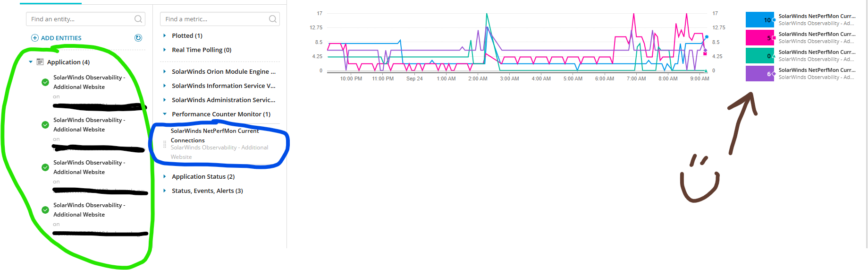Expand Real Time Polling (0)
Screen dimensions: 868x270
tap(164, 50)
